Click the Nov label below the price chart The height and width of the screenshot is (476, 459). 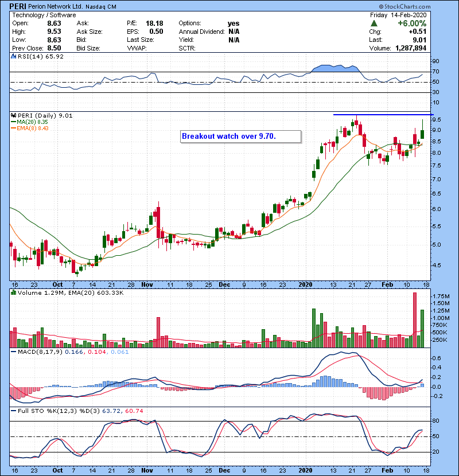tap(147, 285)
